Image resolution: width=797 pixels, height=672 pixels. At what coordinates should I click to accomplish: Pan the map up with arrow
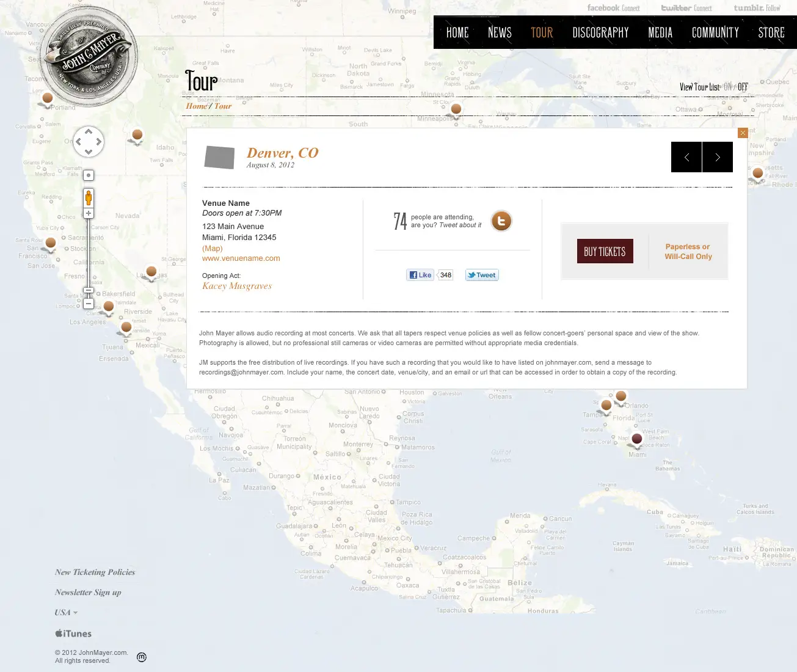coord(89,131)
